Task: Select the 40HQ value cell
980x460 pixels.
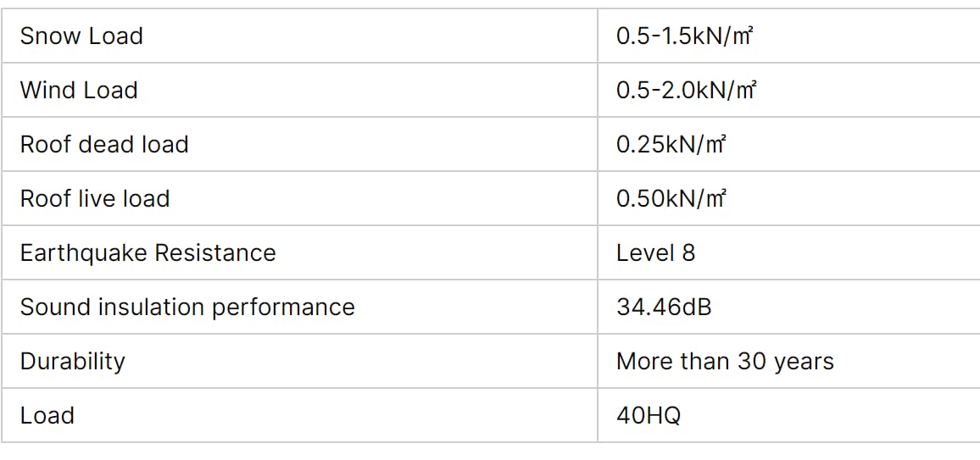Action: click(x=788, y=416)
